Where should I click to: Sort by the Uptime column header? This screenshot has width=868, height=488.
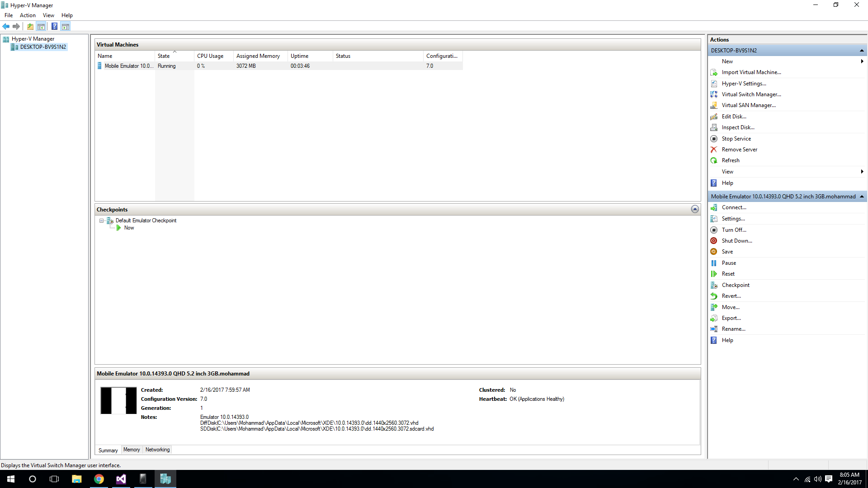click(x=310, y=56)
